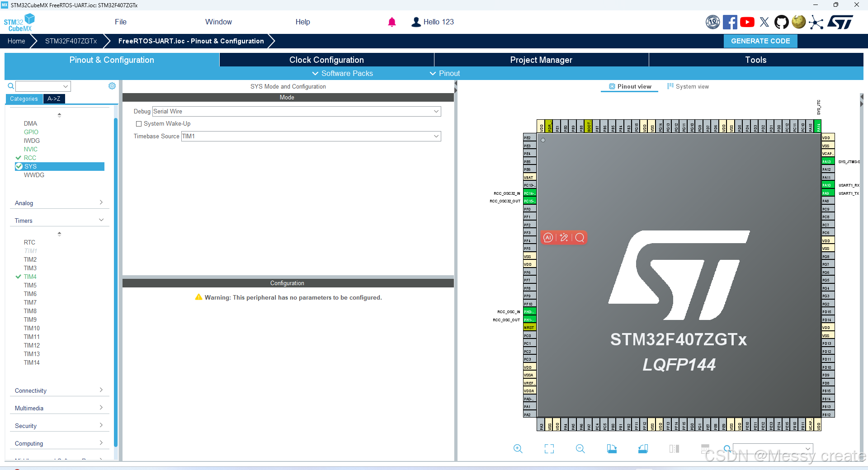Open the Facebook icon link

click(x=730, y=22)
